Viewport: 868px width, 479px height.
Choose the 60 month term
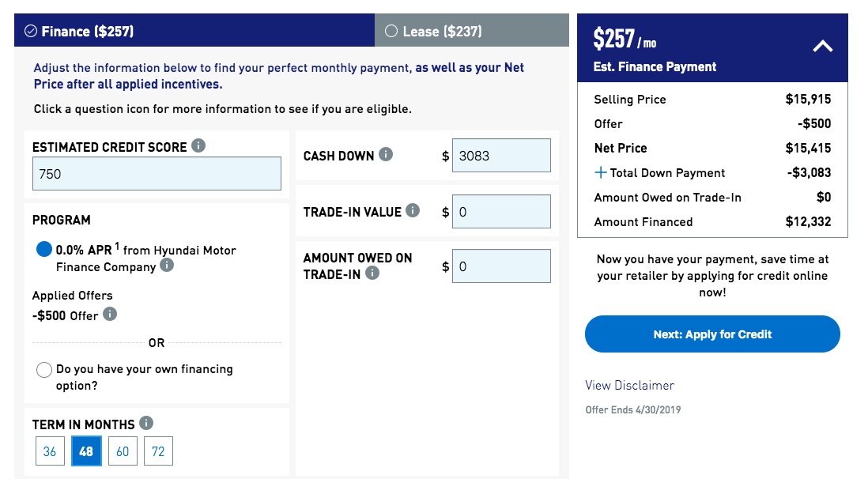[x=123, y=451]
